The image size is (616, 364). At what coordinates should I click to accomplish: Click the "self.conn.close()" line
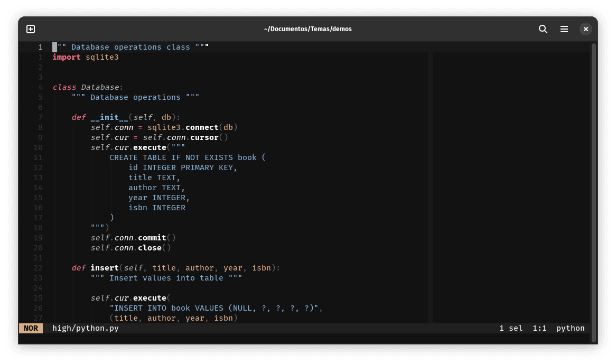pos(131,248)
